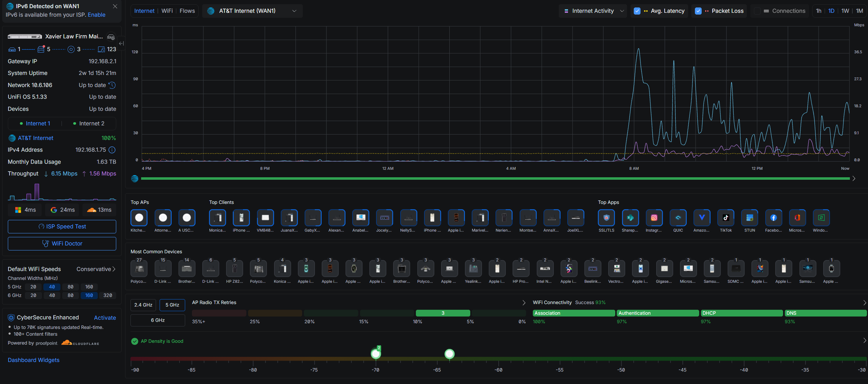Click the green WAN uptime timeline bar
Viewport: 868px width, 384px height.
495,179
